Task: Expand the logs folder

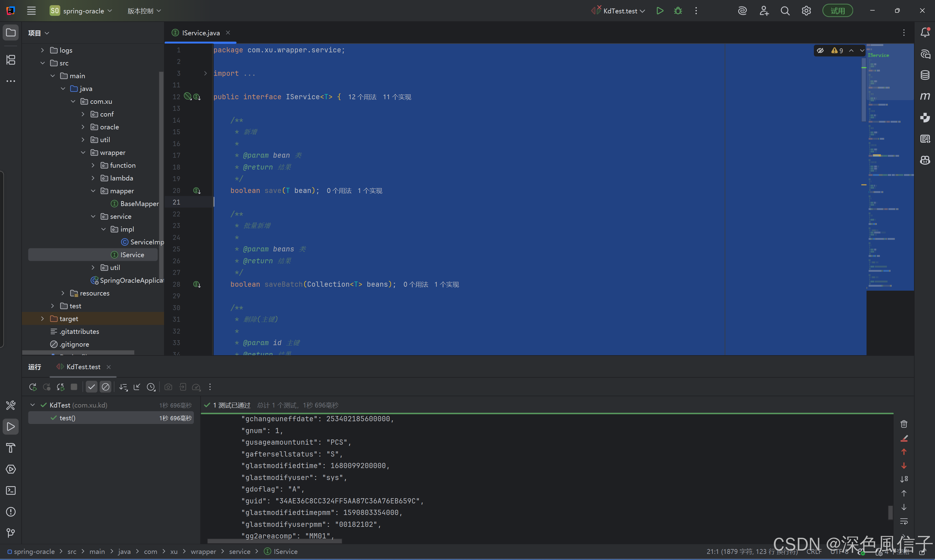Action: (42, 50)
